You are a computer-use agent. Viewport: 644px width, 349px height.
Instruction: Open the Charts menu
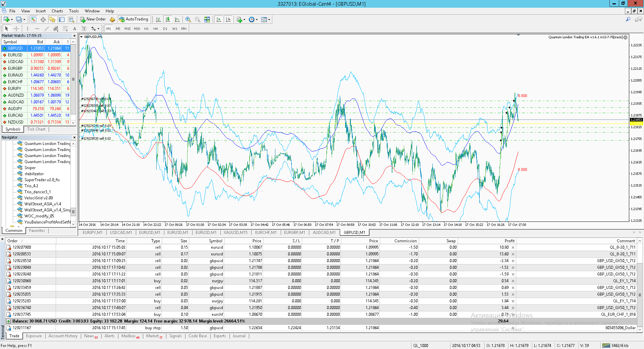point(57,11)
